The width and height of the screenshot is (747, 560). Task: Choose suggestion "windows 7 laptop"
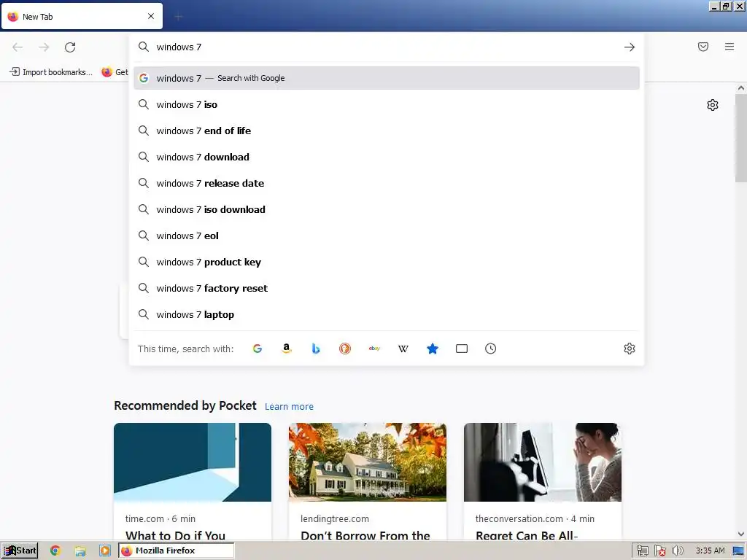(x=387, y=314)
